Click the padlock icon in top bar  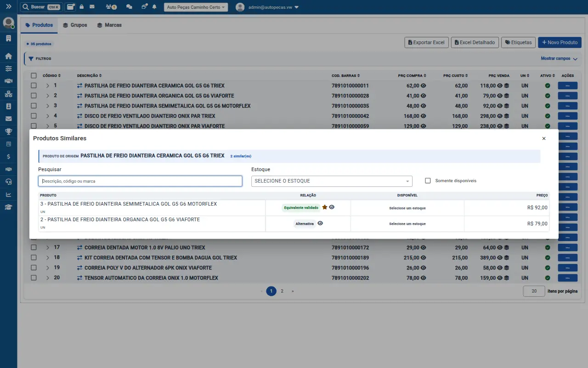pyautogui.click(x=82, y=7)
